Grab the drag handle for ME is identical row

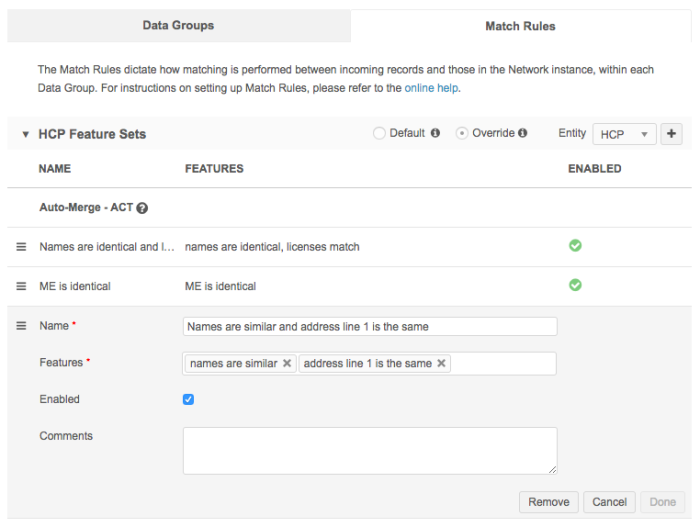point(21,286)
